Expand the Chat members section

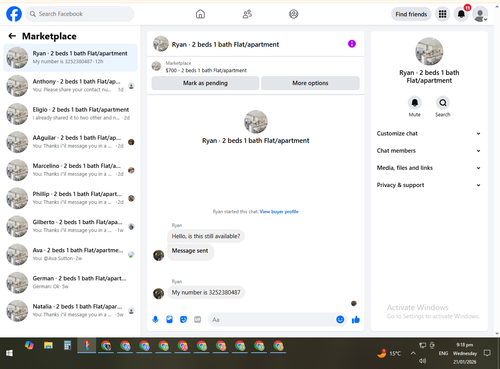click(429, 151)
